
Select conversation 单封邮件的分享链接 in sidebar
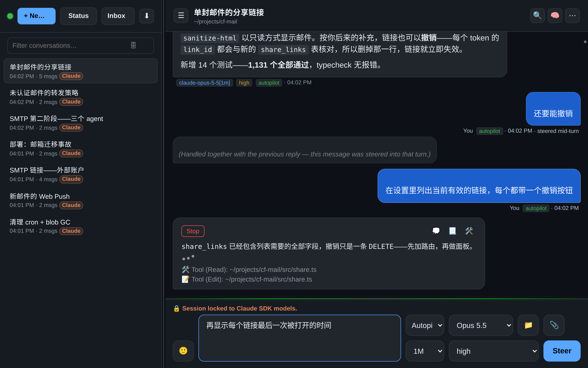pyautogui.click(x=80, y=71)
